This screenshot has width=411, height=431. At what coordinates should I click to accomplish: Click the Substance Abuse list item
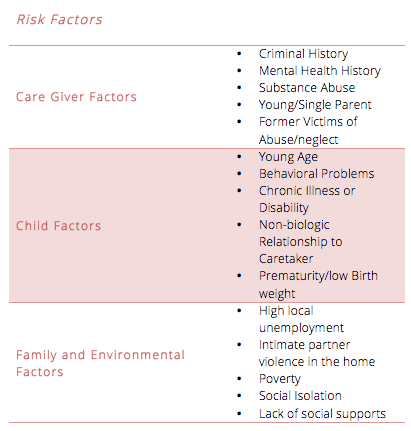point(307,88)
